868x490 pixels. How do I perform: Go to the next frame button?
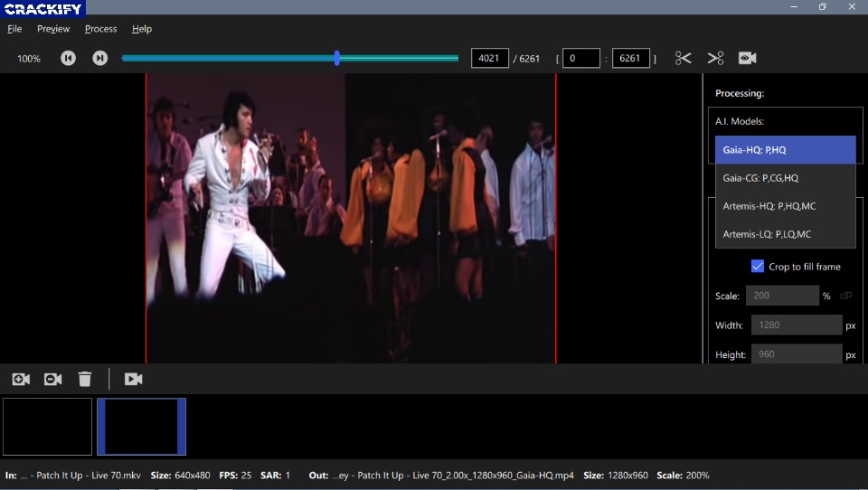tap(100, 58)
